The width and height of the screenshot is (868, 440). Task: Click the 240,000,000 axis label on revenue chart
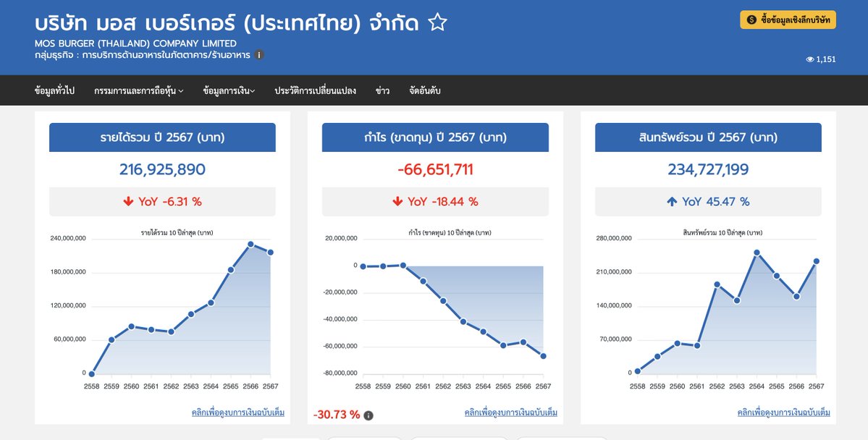pyautogui.click(x=68, y=239)
